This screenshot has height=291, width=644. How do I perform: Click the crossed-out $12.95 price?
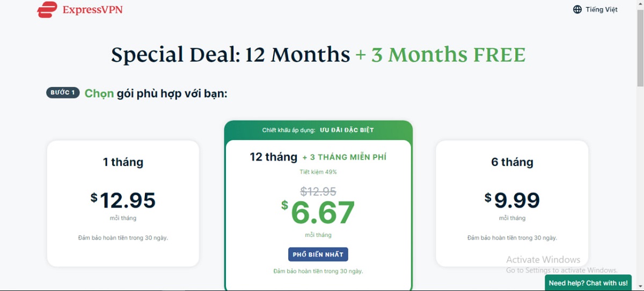(318, 191)
